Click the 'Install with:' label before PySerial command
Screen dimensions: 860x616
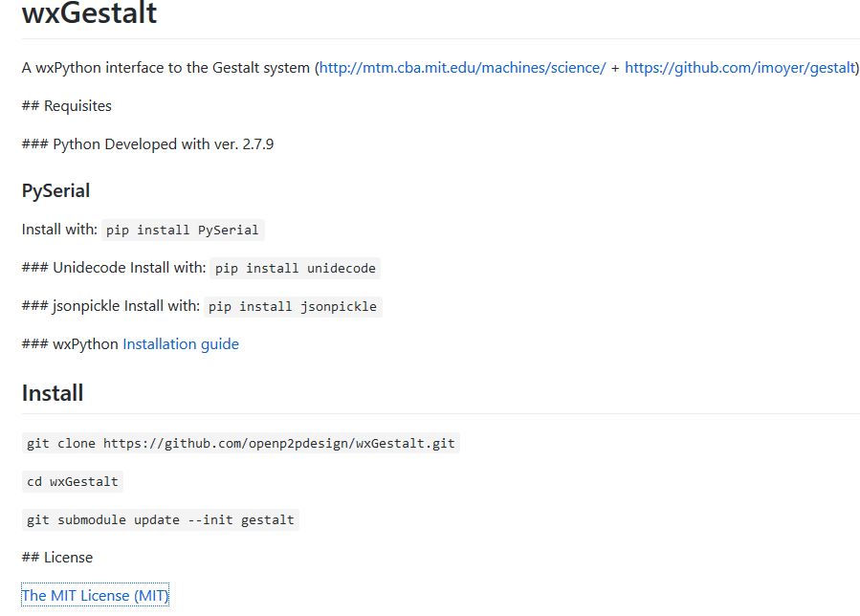[x=59, y=230]
